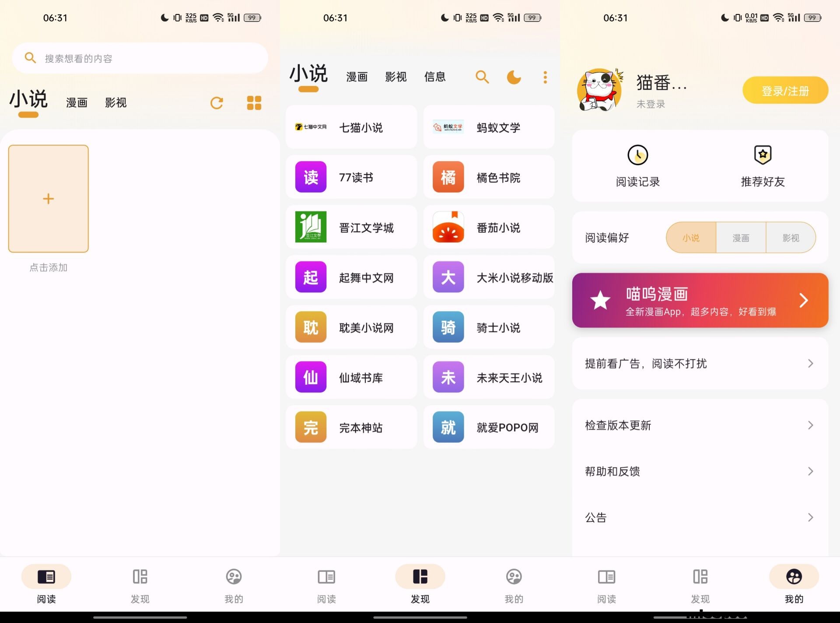Open 仙域书库 source
The width and height of the screenshot is (840, 623).
[x=351, y=377]
